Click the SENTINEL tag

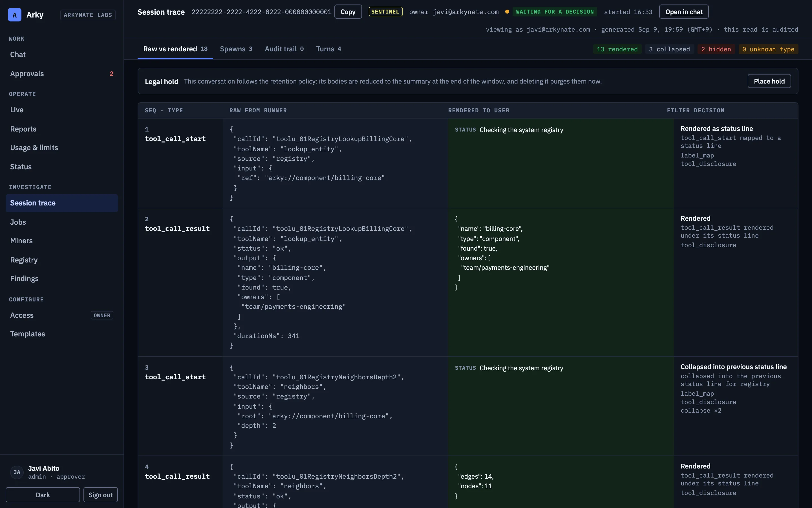[x=385, y=12]
